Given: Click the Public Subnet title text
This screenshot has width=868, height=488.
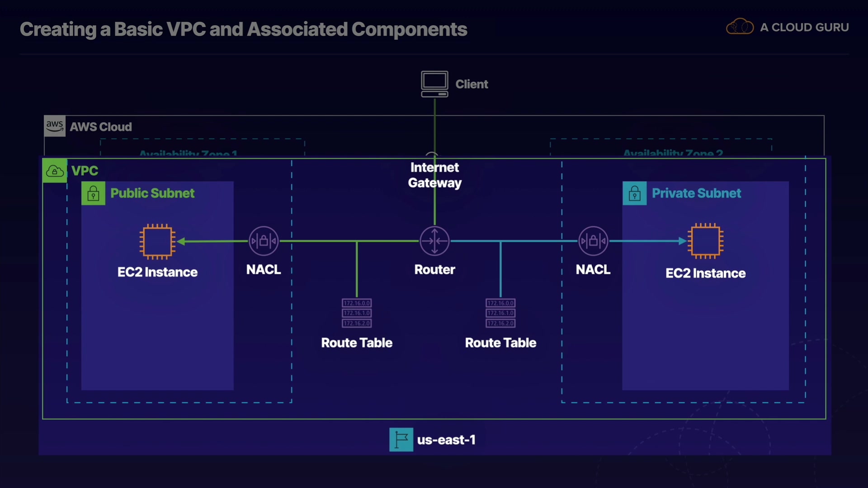Looking at the screenshot, I should coord(152,193).
